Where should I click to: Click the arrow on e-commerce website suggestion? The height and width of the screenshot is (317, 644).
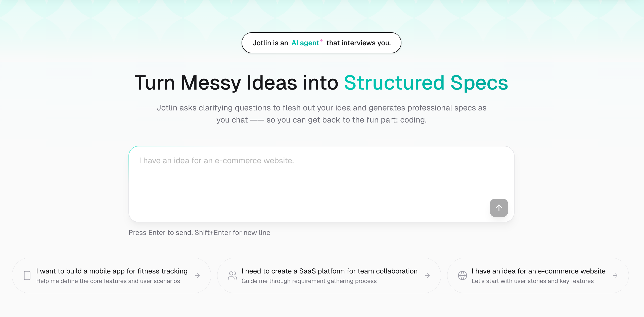(x=615, y=275)
